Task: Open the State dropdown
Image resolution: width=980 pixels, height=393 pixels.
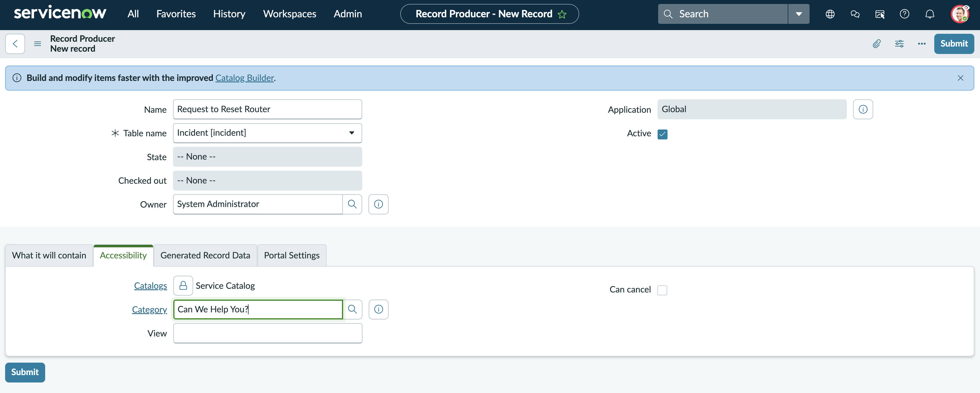Action: [267, 157]
